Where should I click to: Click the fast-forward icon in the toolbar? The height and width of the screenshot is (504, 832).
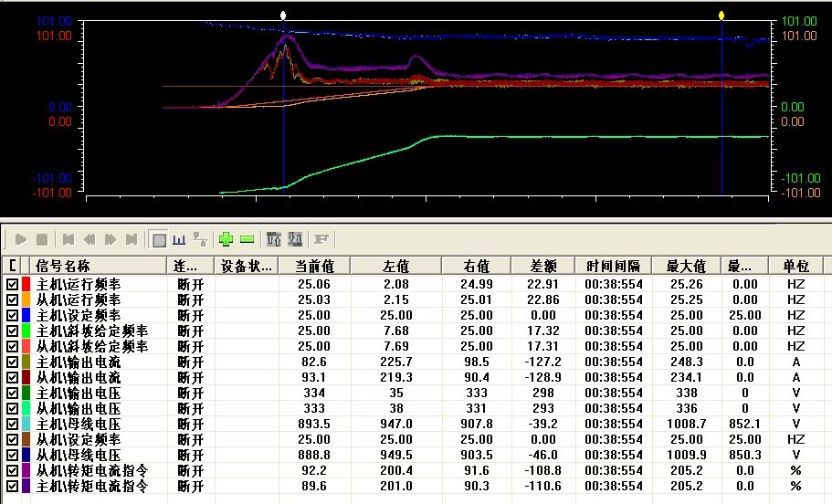click(x=111, y=239)
